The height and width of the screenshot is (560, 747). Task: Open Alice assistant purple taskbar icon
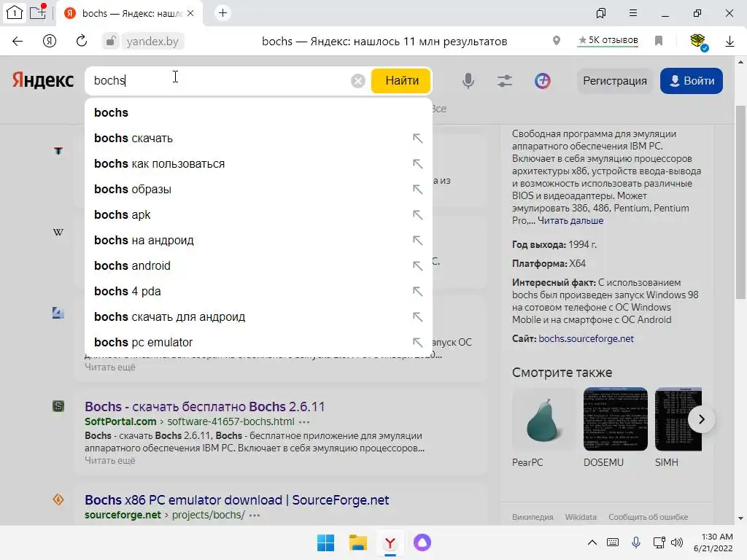pos(422,542)
